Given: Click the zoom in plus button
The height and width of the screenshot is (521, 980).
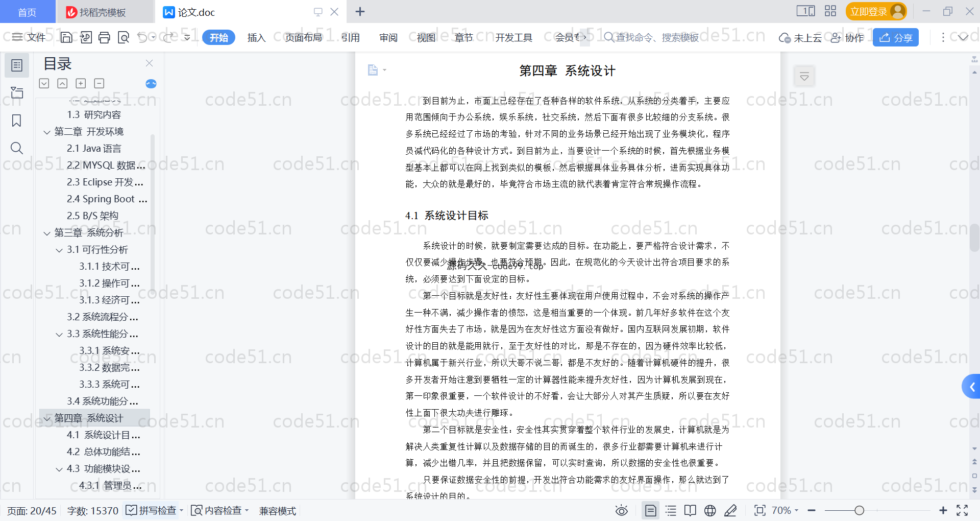Looking at the screenshot, I should click(943, 510).
